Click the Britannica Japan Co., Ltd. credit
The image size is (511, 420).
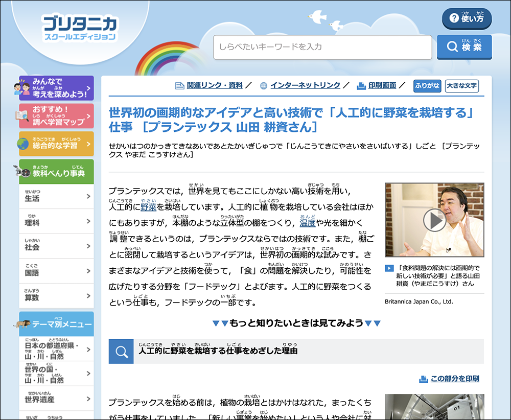pos(419,302)
